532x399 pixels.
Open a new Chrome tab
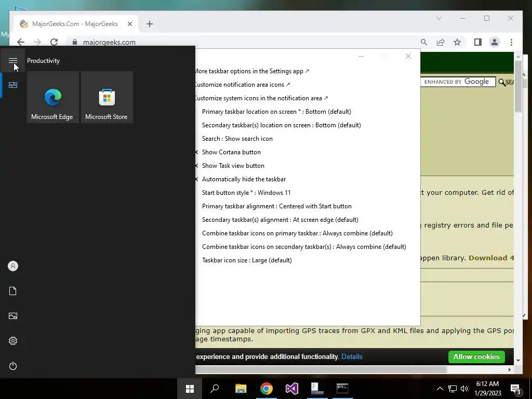[x=150, y=24]
